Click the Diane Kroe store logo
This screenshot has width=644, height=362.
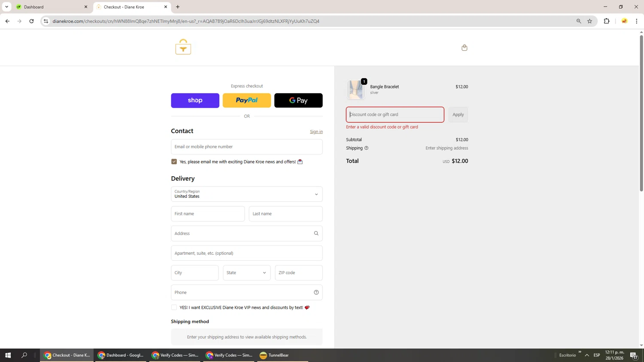click(x=183, y=47)
